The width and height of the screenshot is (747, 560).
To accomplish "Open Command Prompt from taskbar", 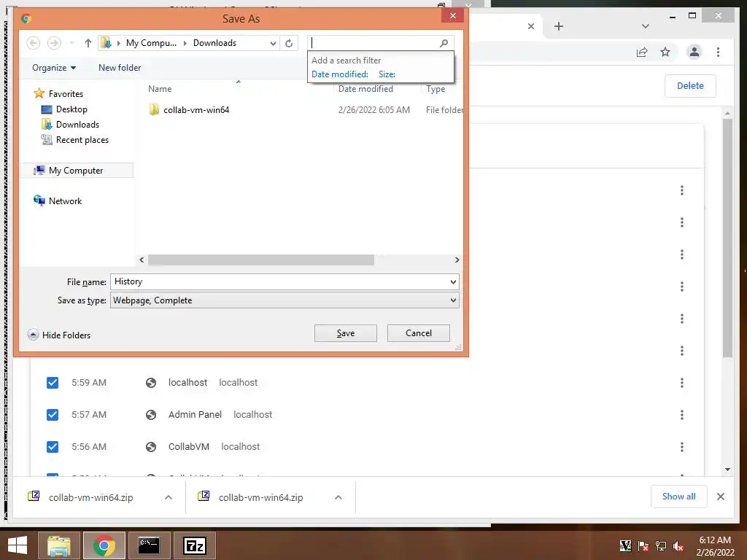I will [x=149, y=545].
